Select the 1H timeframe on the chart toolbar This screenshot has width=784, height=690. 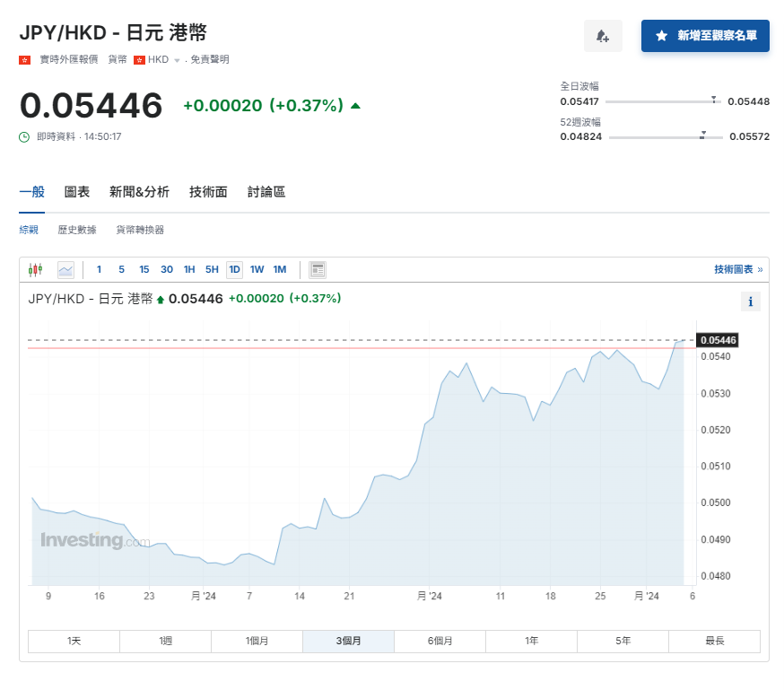tap(187, 269)
